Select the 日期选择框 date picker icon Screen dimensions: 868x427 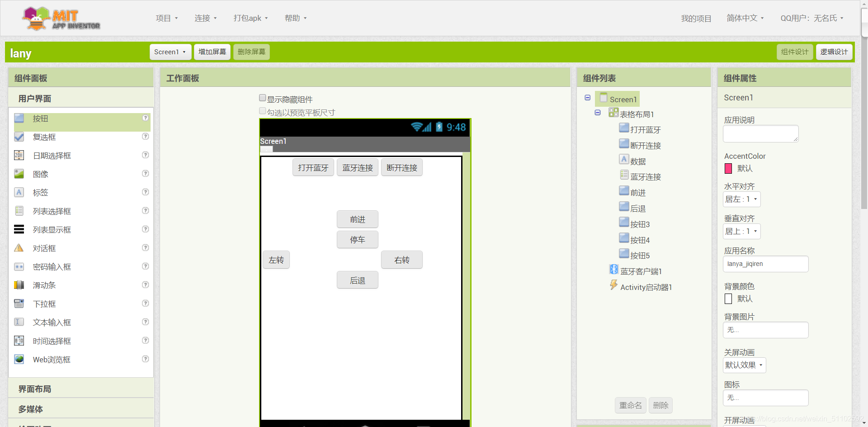[19, 156]
